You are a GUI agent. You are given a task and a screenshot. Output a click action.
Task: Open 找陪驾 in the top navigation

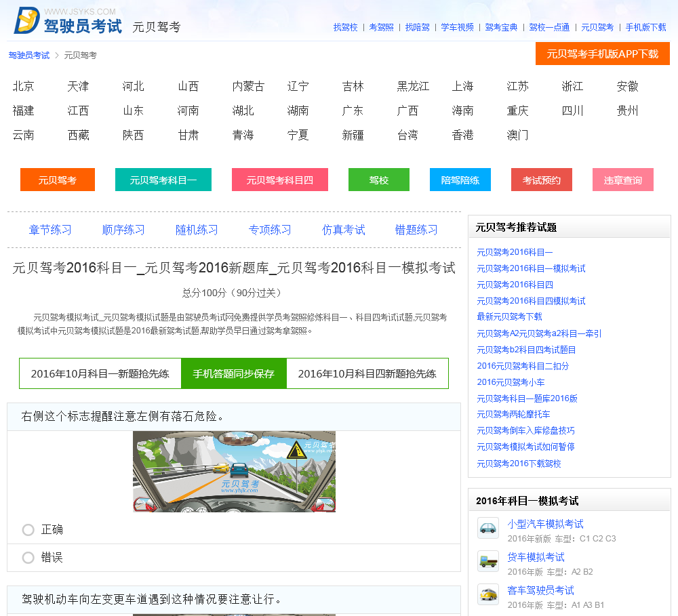click(x=417, y=27)
